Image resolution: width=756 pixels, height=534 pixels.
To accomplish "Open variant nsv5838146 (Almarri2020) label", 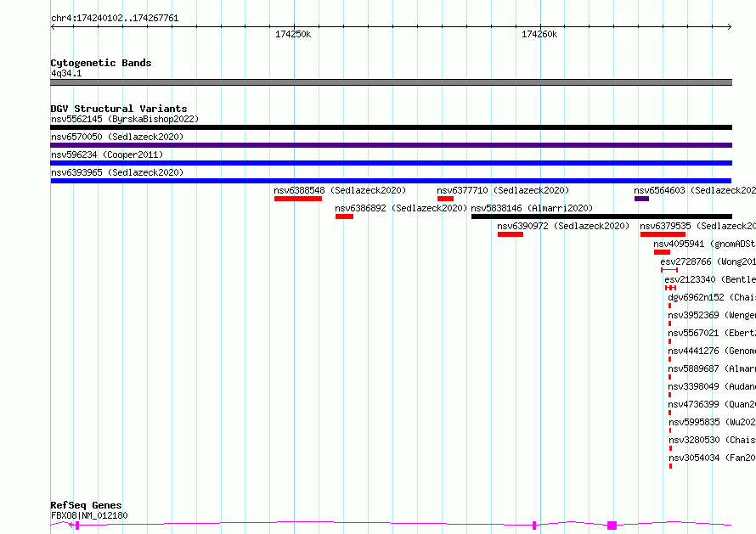I will (532, 208).
